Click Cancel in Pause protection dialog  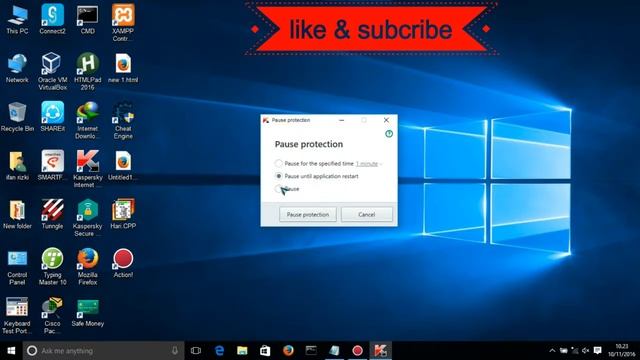(367, 214)
